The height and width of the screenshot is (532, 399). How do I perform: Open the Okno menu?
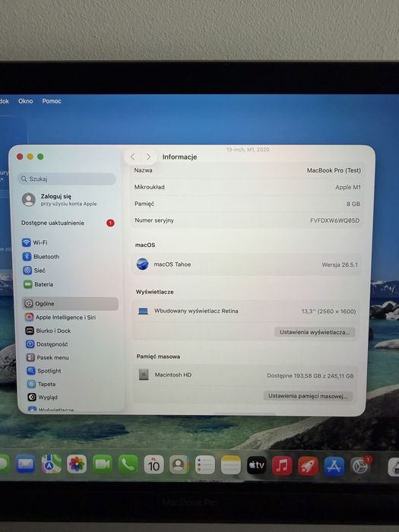(25, 101)
